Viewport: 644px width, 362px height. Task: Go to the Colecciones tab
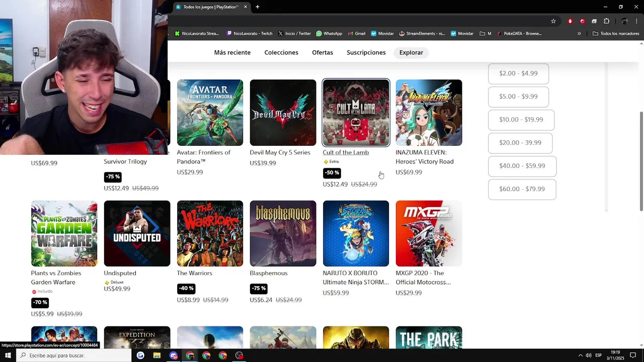click(281, 53)
